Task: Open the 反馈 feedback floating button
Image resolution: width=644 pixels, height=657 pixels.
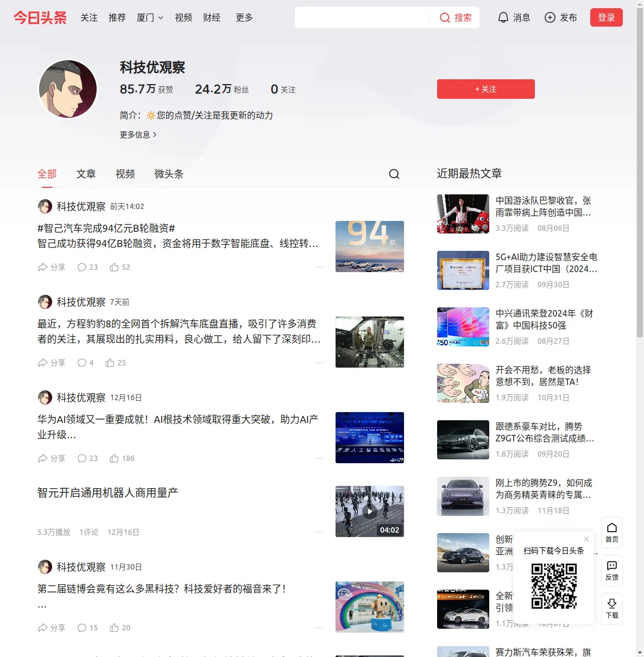Action: coord(612,571)
